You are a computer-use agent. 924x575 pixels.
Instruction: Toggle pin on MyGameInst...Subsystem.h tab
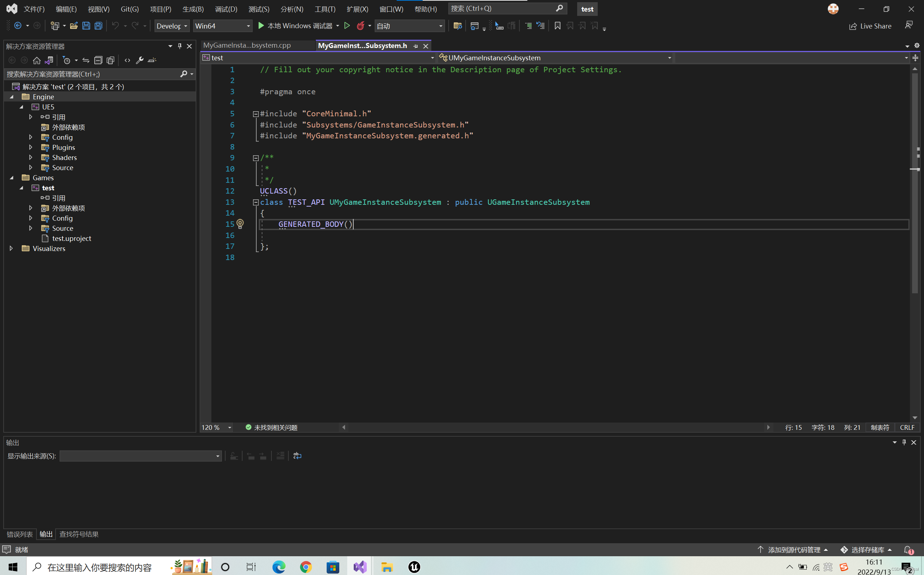point(416,46)
